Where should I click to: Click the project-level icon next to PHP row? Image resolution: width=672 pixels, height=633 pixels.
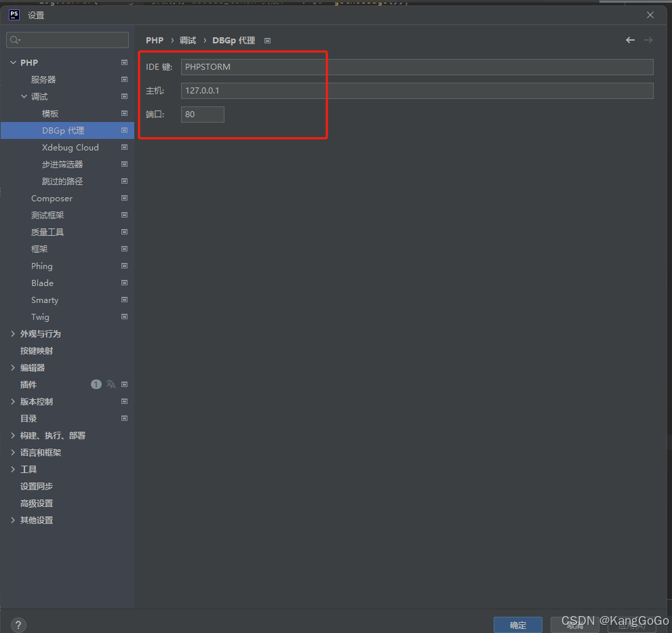(124, 62)
